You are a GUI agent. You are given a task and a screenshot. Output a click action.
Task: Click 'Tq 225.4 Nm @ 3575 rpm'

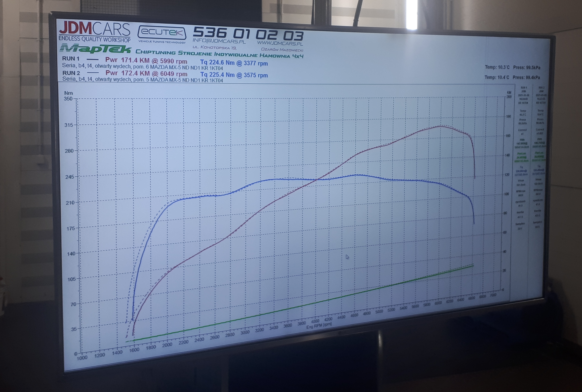(x=234, y=75)
